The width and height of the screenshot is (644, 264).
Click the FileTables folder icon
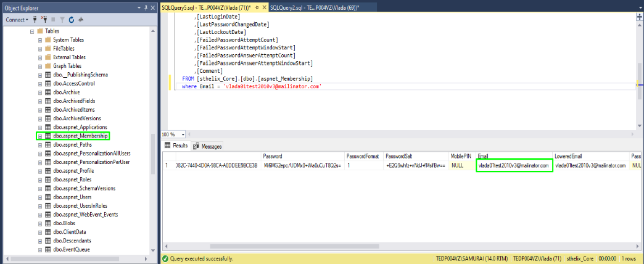(x=47, y=49)
